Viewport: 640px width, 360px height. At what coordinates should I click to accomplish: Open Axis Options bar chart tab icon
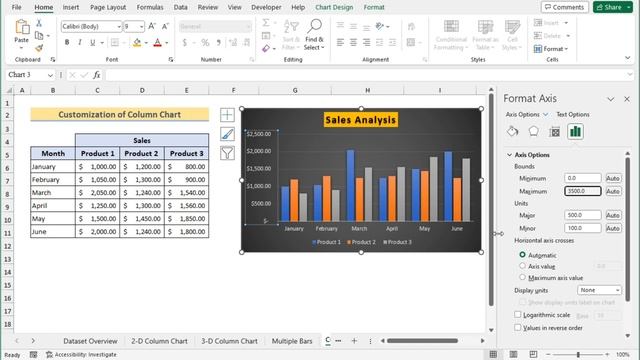575,131
